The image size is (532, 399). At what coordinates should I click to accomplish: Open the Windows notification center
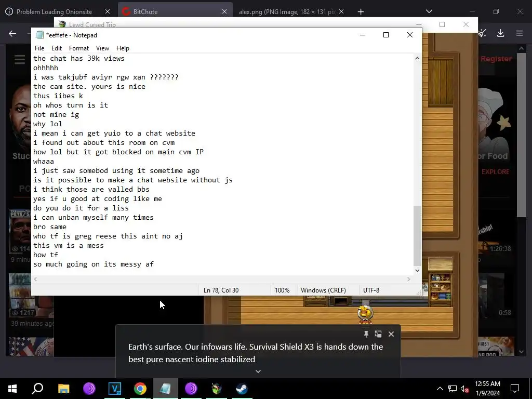pos(515,389)
